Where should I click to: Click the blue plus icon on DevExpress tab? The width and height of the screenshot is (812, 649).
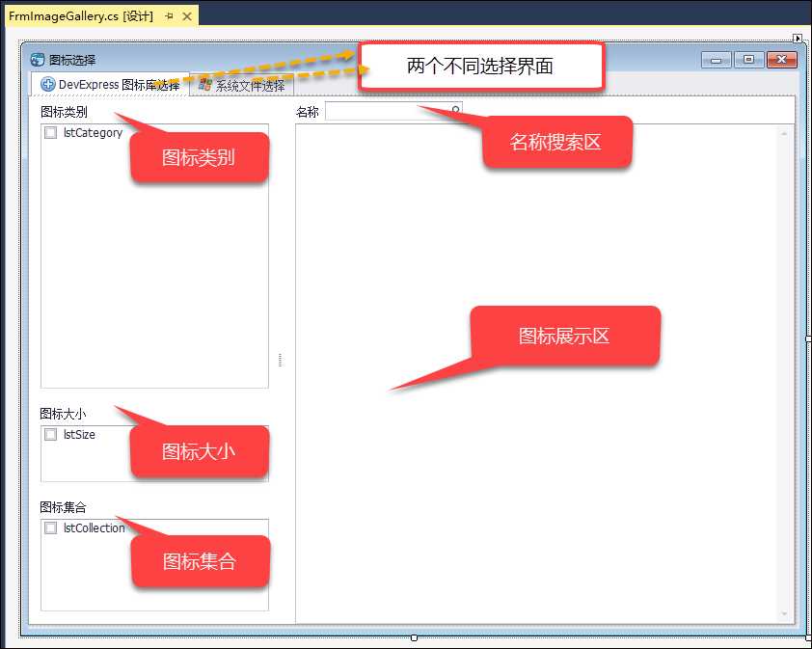point(47,84)
